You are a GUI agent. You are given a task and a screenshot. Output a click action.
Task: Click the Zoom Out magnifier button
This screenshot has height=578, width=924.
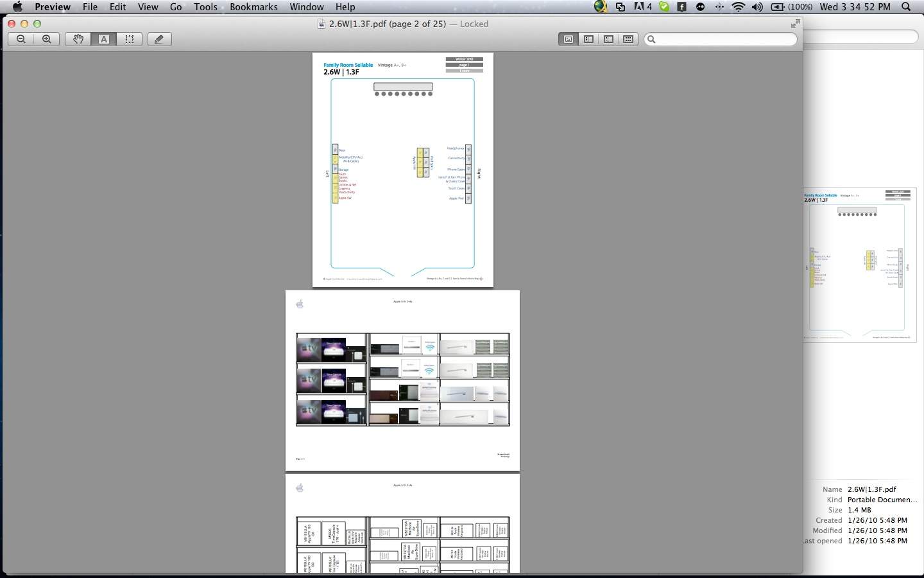(x=21, y=39)
